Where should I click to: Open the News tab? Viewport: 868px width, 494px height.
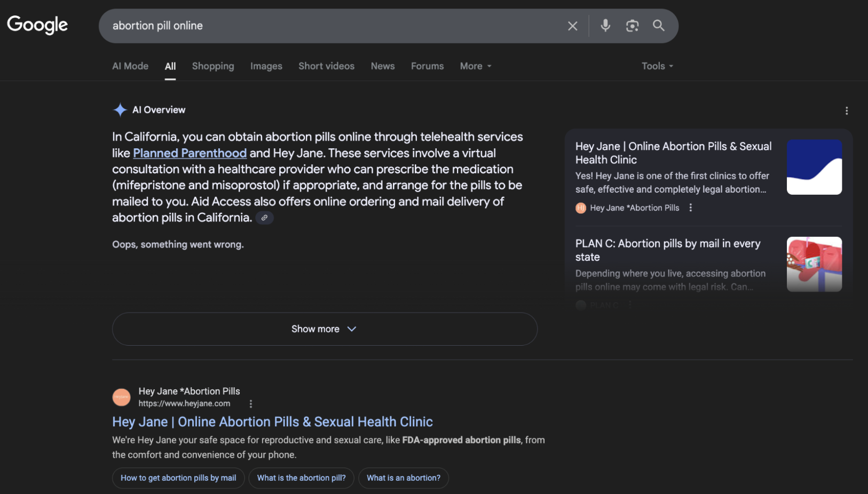tap(383, 66)
